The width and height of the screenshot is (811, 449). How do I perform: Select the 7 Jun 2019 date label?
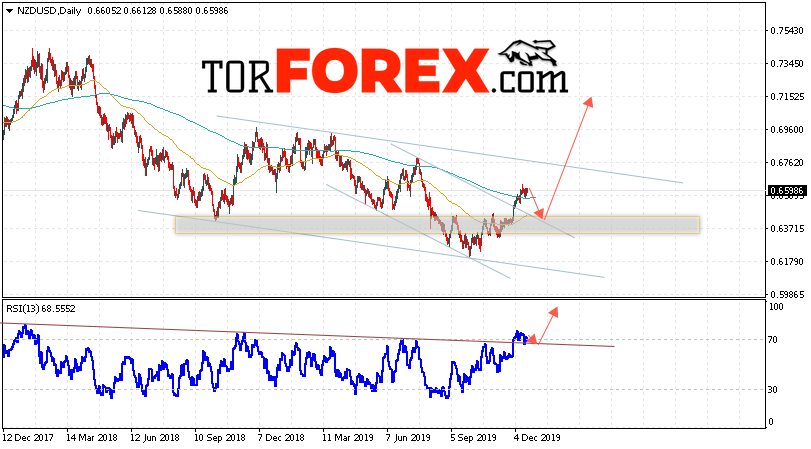tap(409, 438)
